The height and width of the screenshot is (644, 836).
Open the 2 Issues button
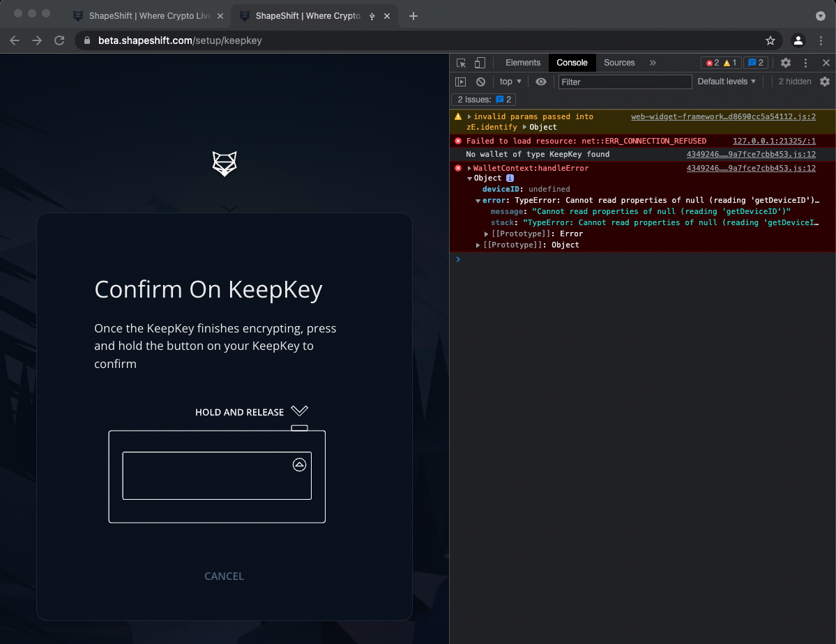pos(484,100)
